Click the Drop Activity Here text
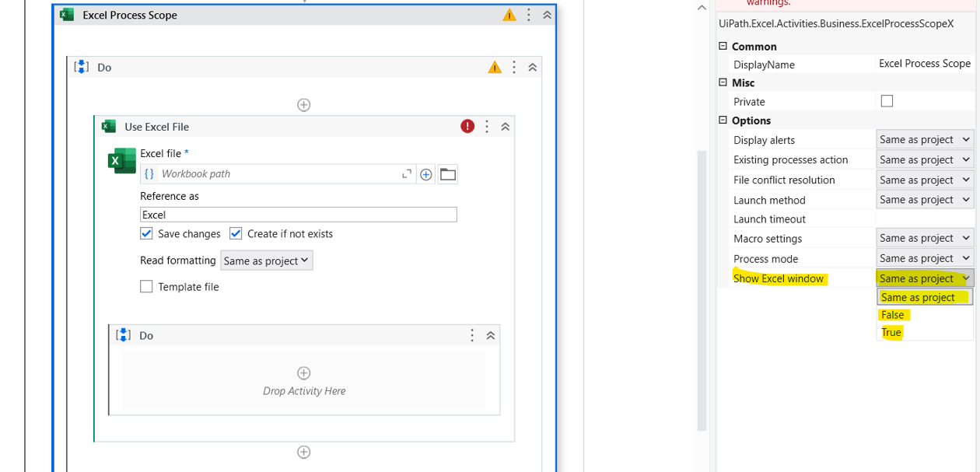 [x=304, y=391]
